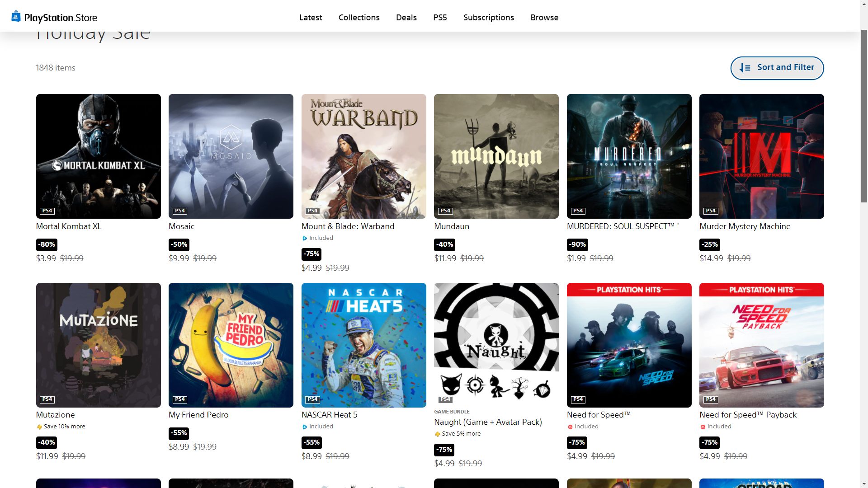Open the Latest menu tab
The width and height of the screenshot is (868, 488).
(x=311, y=17)
